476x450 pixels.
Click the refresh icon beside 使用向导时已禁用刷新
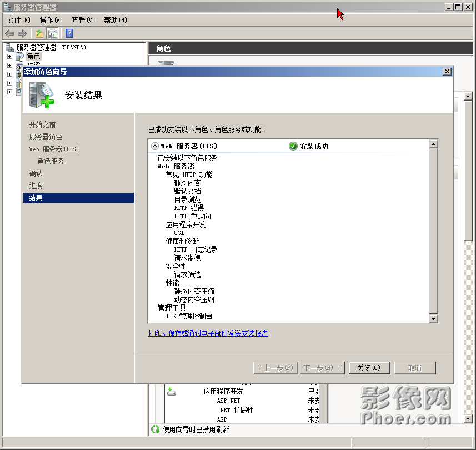click(x=155, y=429)
